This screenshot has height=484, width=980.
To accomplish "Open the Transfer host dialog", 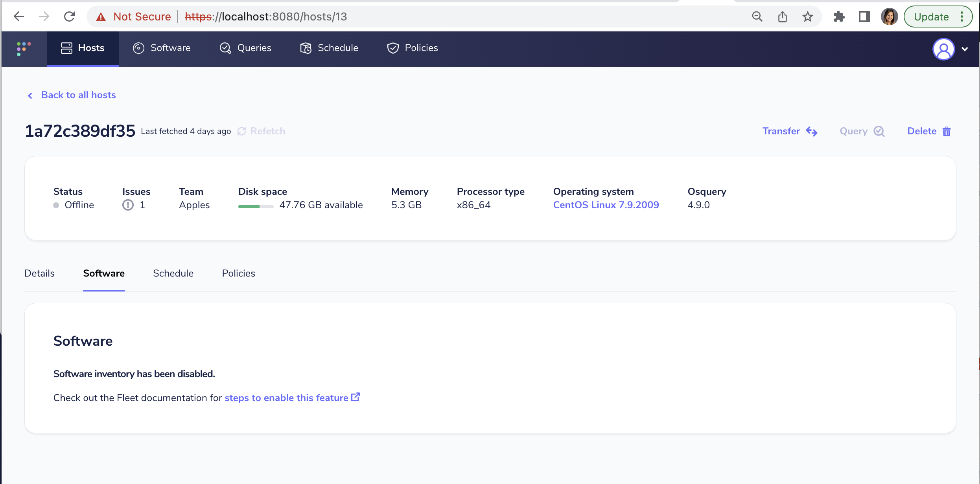I will (790, 131).
